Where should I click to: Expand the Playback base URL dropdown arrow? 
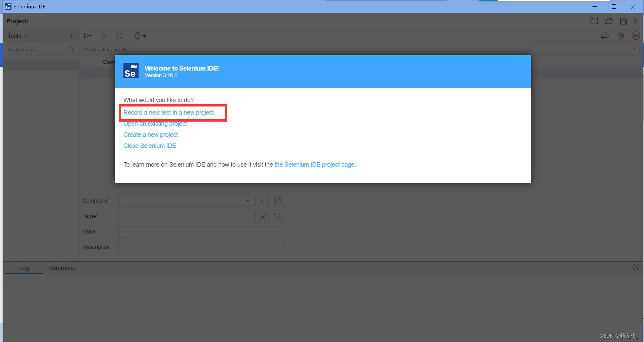tap(634, 50)
